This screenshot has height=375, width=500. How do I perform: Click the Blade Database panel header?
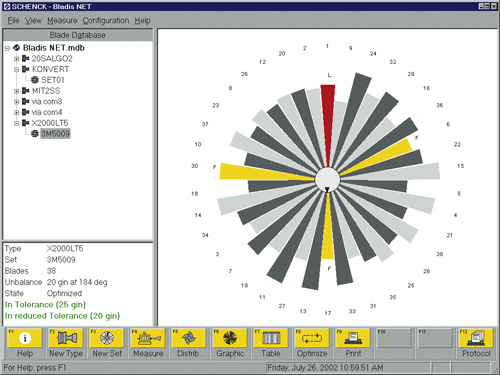(78, 35)
